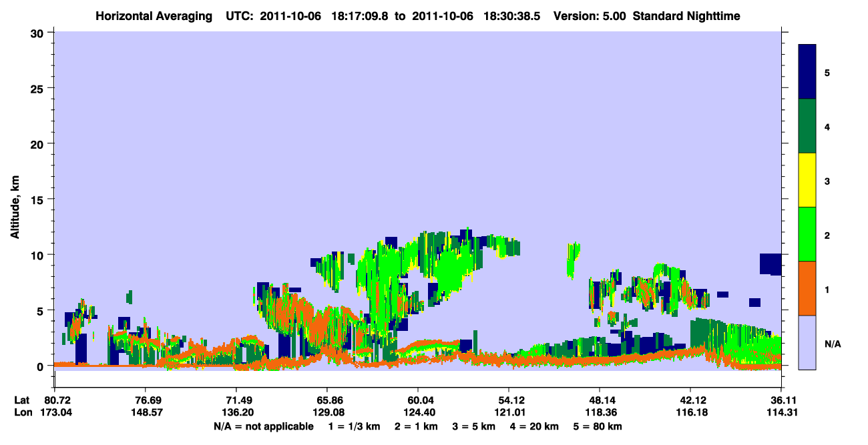Click longitude value 116.18

tap(690, 413)
